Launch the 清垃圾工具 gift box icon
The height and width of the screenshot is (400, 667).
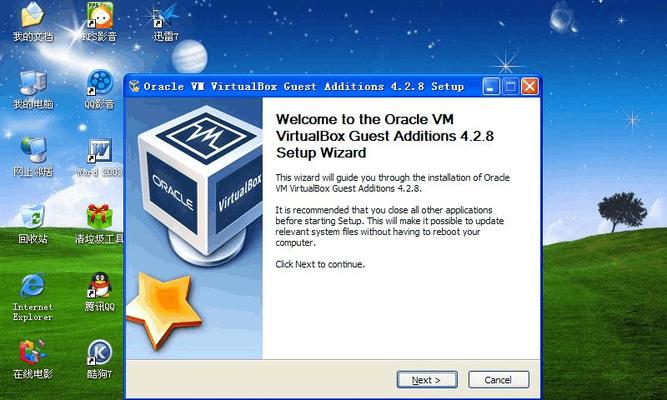click(99, 217)
